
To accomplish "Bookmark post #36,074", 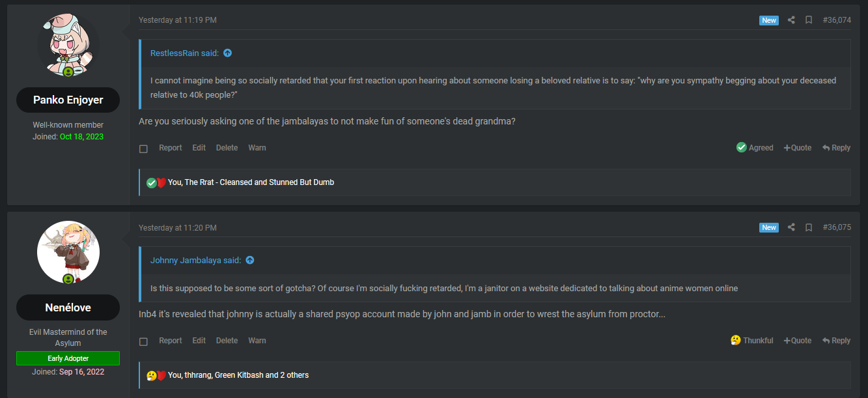I will (809, 20).
